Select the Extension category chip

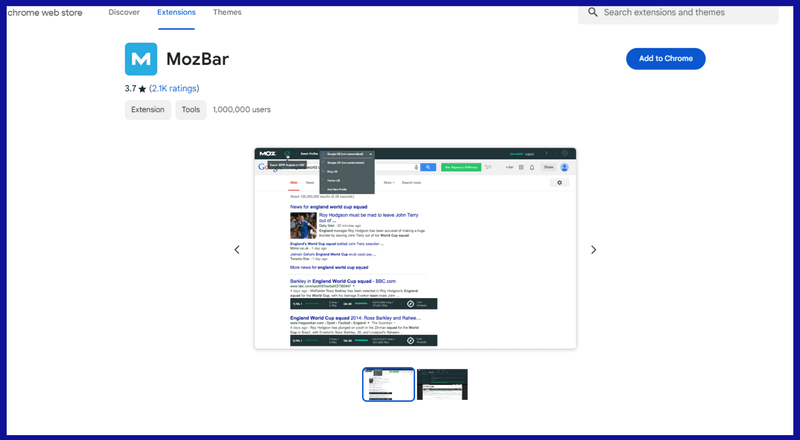148,110
